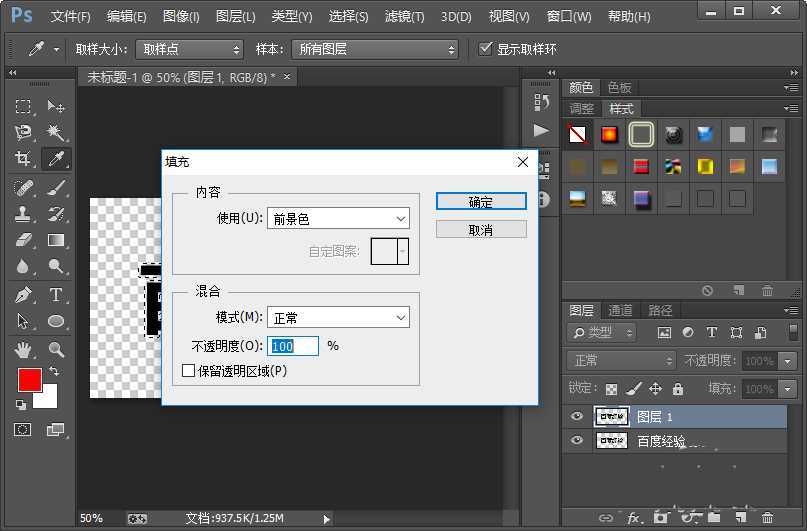Click the 取消 button
Screen dimensions: 807x531
[x=481, y=229]
